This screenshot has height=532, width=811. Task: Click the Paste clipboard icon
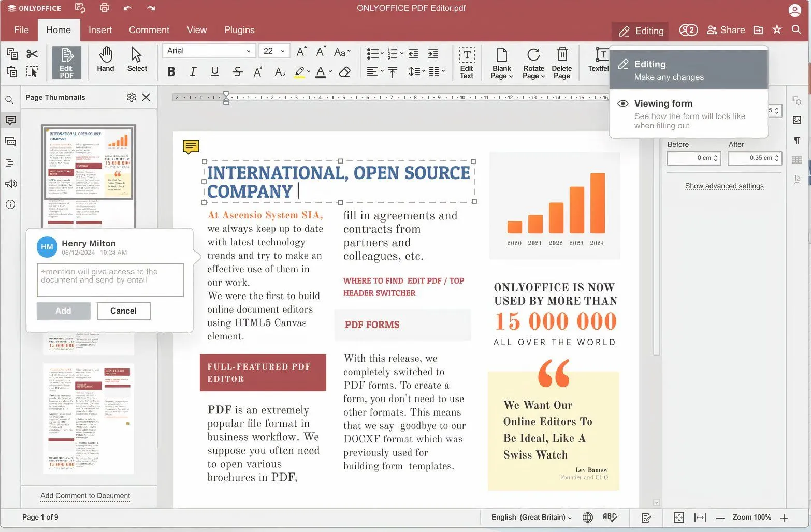pos(12,71)
